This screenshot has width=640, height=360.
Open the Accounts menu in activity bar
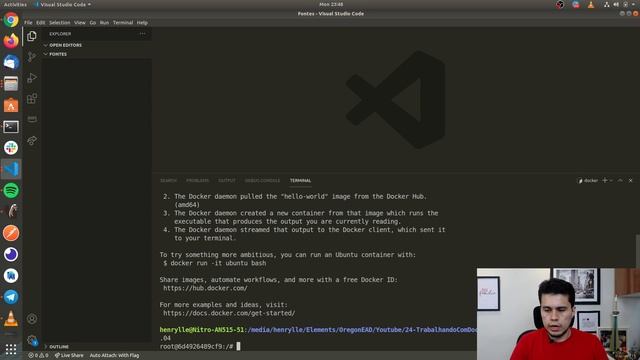[32, 319]
